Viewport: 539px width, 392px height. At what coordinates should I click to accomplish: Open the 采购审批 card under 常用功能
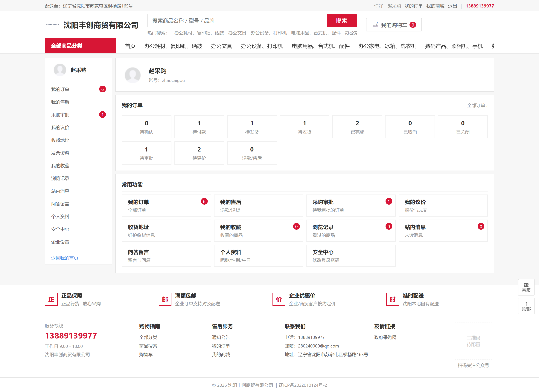(x=351, y=206)
